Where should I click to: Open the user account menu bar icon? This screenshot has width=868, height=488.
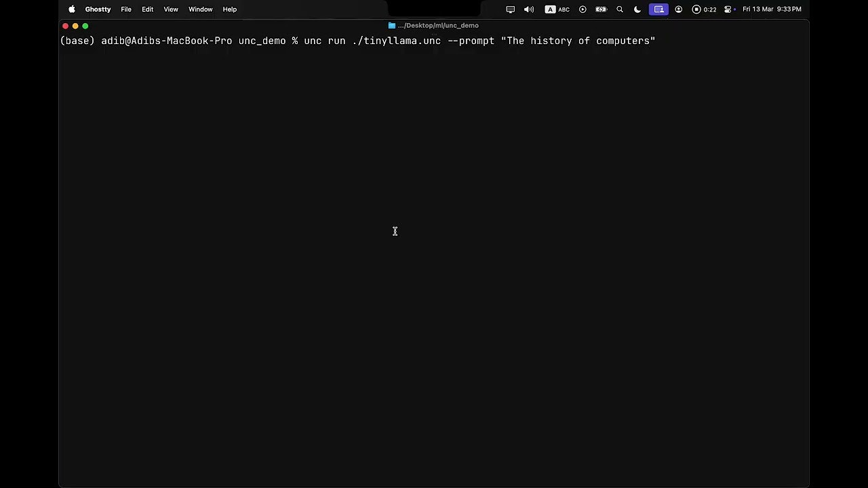pos(678,9)
